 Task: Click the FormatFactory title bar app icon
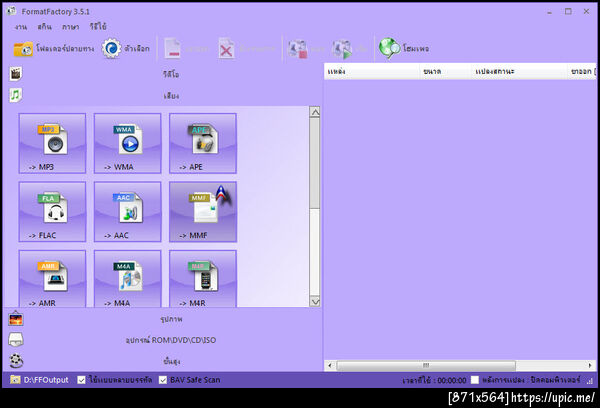pyautogui.click(x=11, y=11)
